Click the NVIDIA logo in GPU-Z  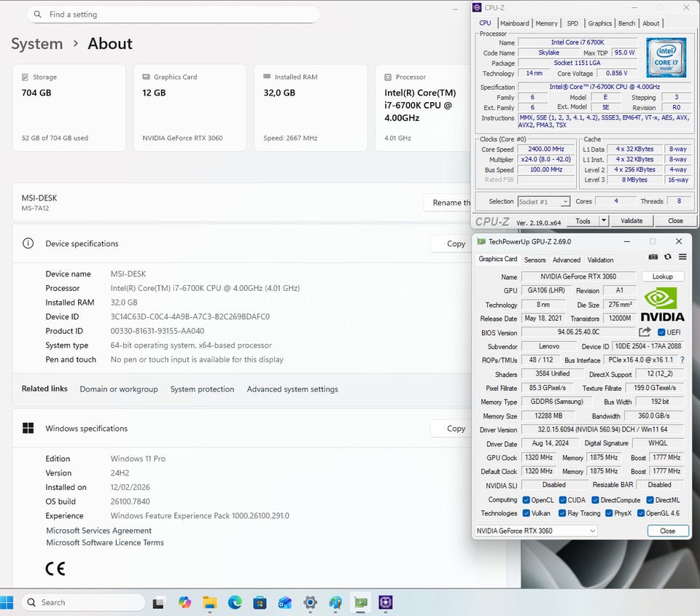click(662, 305)
